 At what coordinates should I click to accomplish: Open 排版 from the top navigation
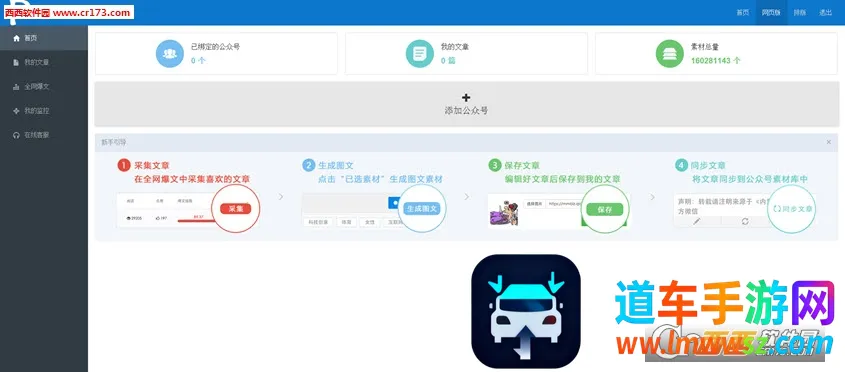tap(800, 12)
